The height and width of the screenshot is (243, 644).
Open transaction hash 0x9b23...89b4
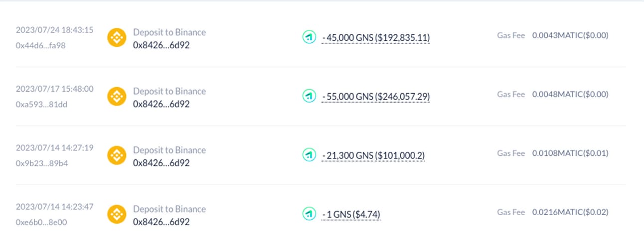click(x=41, y=163)
